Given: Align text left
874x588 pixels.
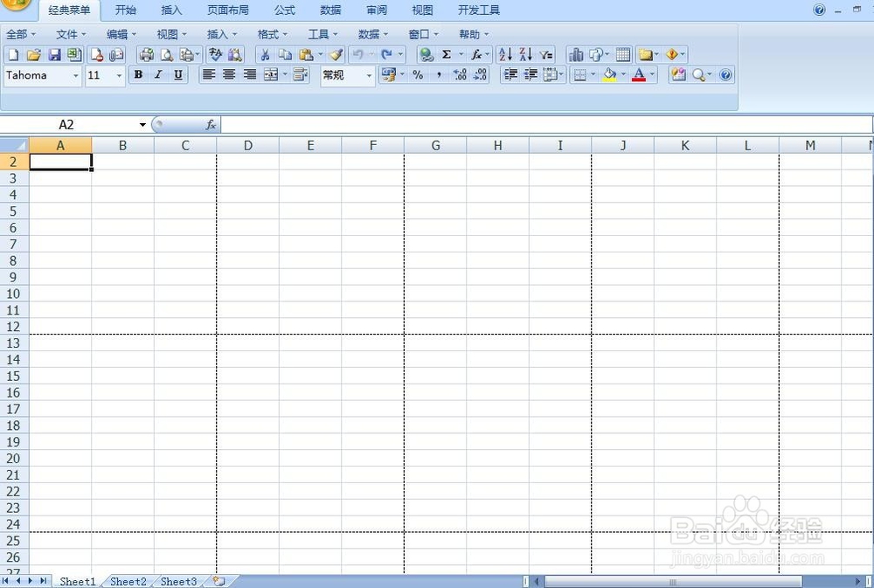Looking at the screenshot, I should [209, 74].
